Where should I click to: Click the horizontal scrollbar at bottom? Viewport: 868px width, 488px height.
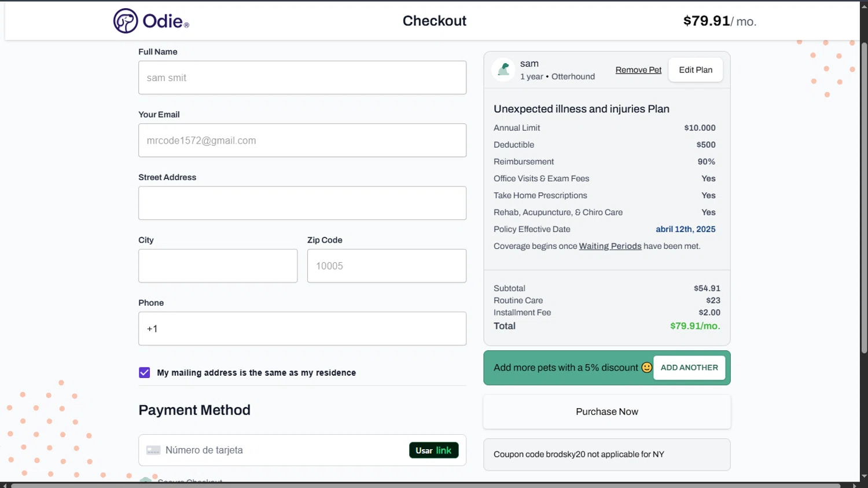(x=425, y=485)
